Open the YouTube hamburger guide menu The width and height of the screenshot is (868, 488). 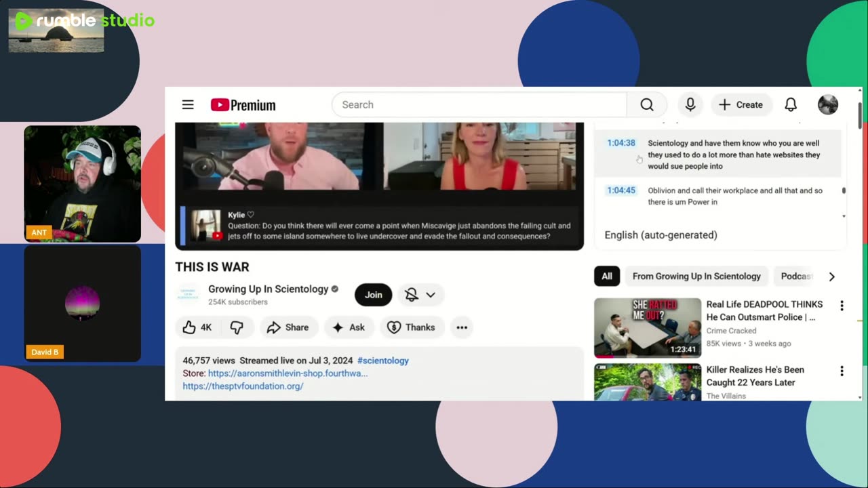188,104
